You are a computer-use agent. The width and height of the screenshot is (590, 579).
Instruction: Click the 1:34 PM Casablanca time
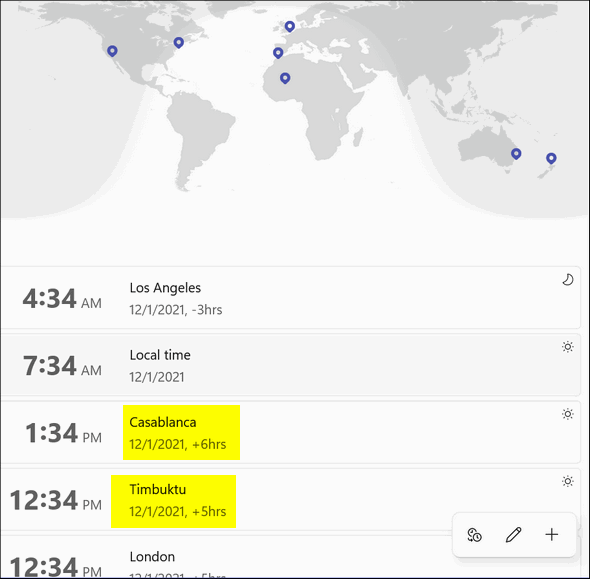(63, 433)
